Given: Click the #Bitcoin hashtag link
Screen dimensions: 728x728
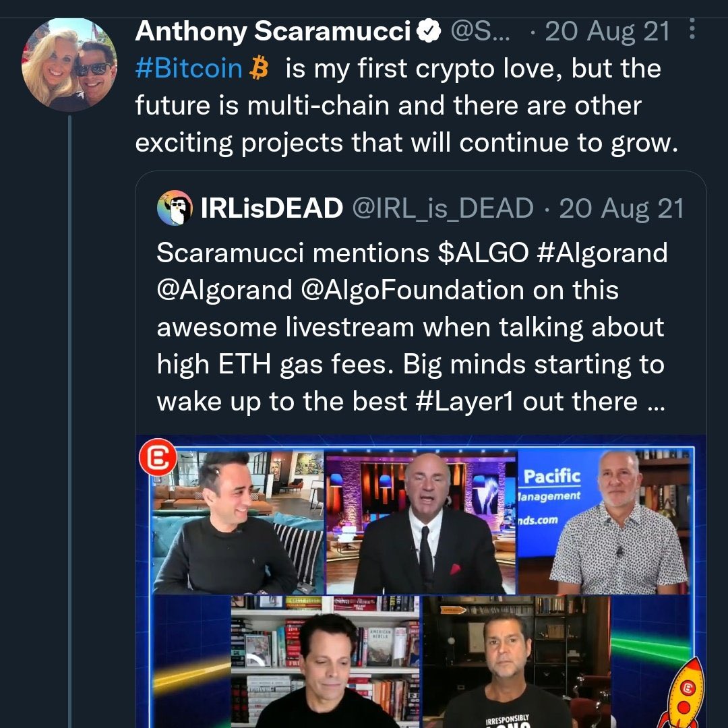Looking at the screenshot, I should click(189, 69).
